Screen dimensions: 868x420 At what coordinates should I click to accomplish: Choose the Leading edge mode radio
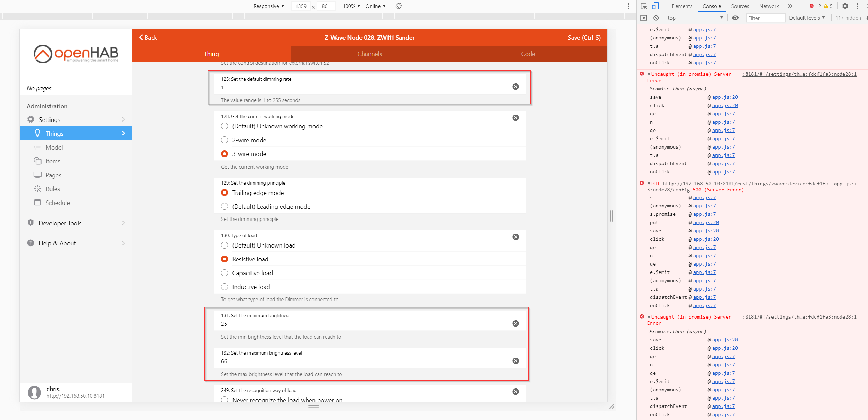(x=225, y=206)
